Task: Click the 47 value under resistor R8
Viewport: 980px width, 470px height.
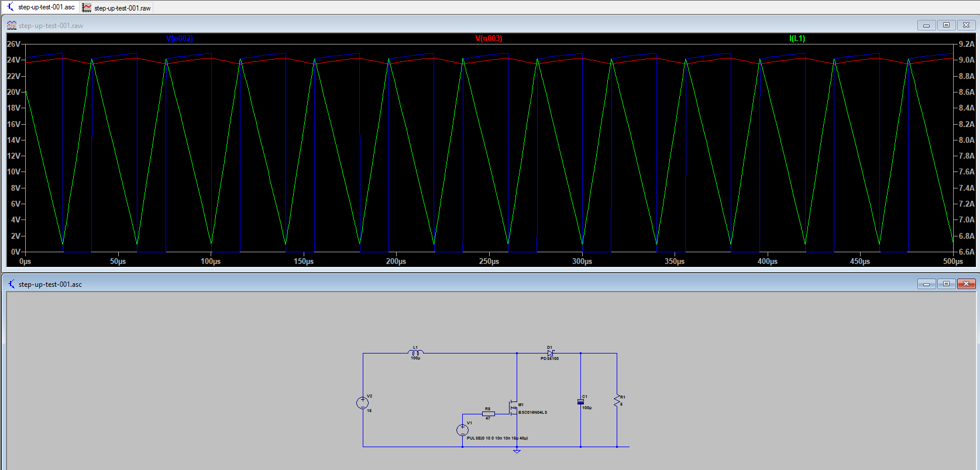Action: (x=488, y=418)
